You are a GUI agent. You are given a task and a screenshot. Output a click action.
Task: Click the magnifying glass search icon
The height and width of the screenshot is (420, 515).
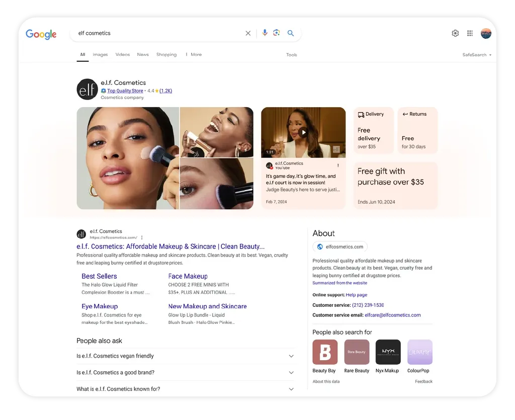291,33
